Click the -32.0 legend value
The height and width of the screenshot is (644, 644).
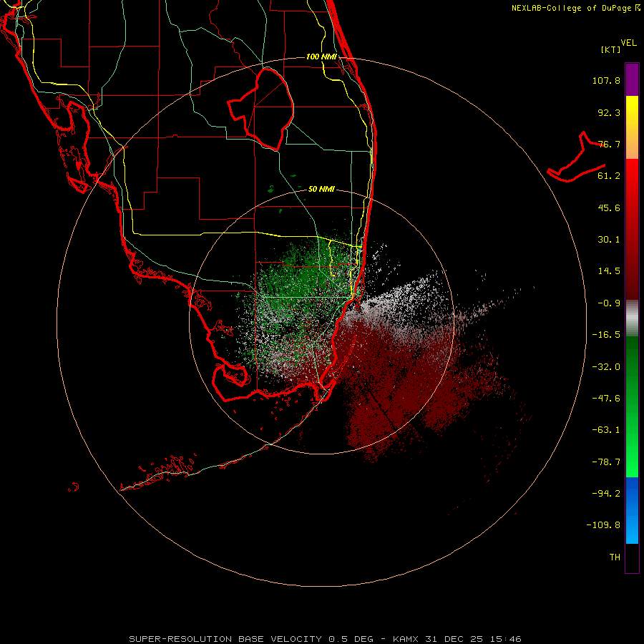tap(606, 367)
